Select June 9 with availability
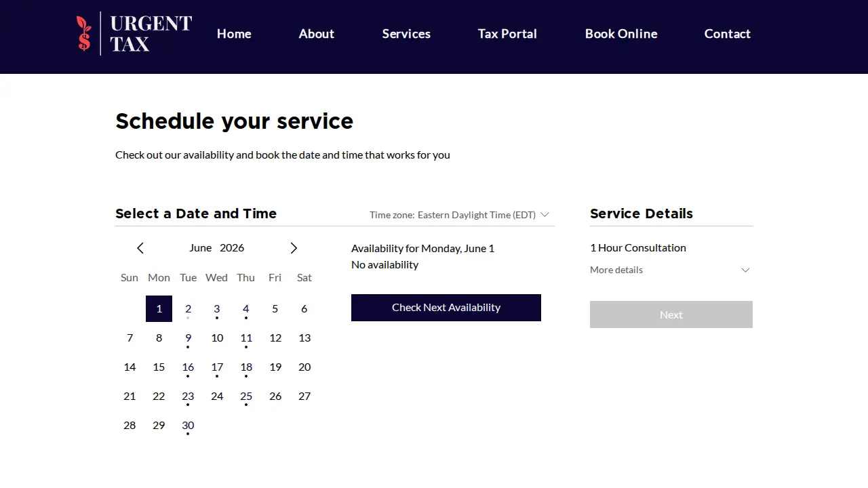This screenshot has width=868, height=488. pos(188,338)
